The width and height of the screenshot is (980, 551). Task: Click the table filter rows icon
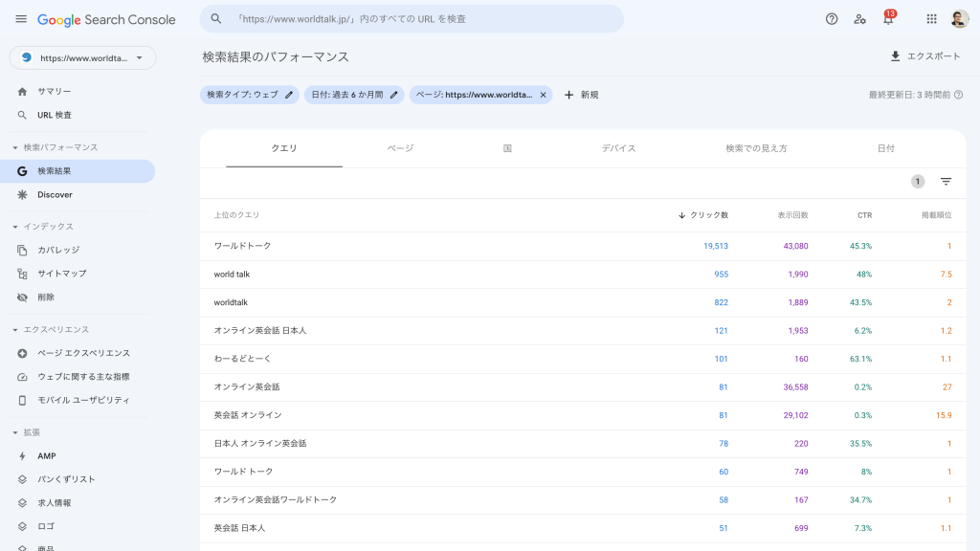point(946,182)
